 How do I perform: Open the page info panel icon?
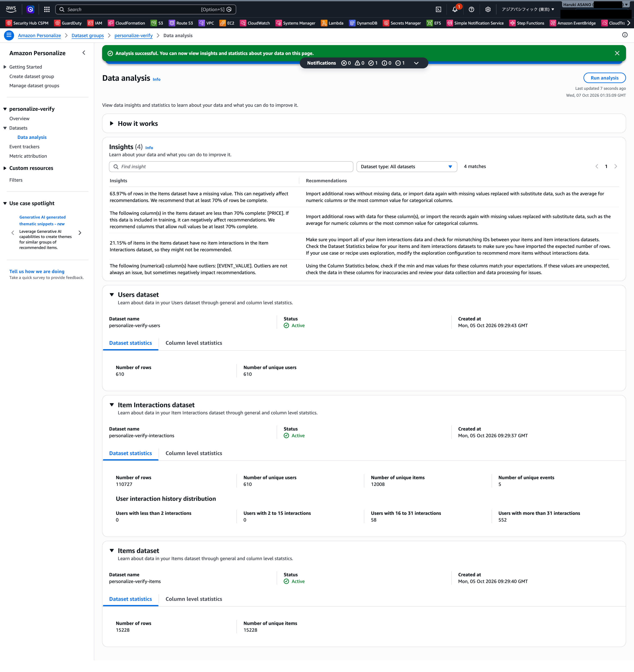(x=625, y=35)
